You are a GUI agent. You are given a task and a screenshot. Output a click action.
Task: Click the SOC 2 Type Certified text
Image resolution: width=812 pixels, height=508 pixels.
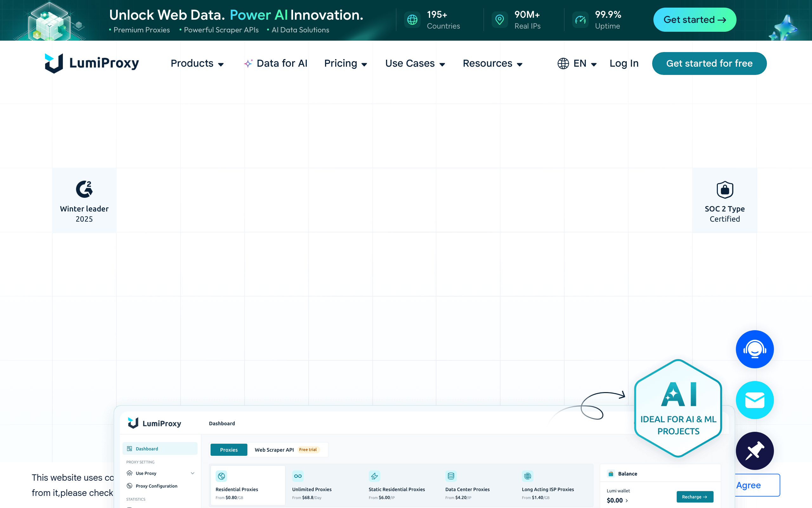(x=725, y=214)
